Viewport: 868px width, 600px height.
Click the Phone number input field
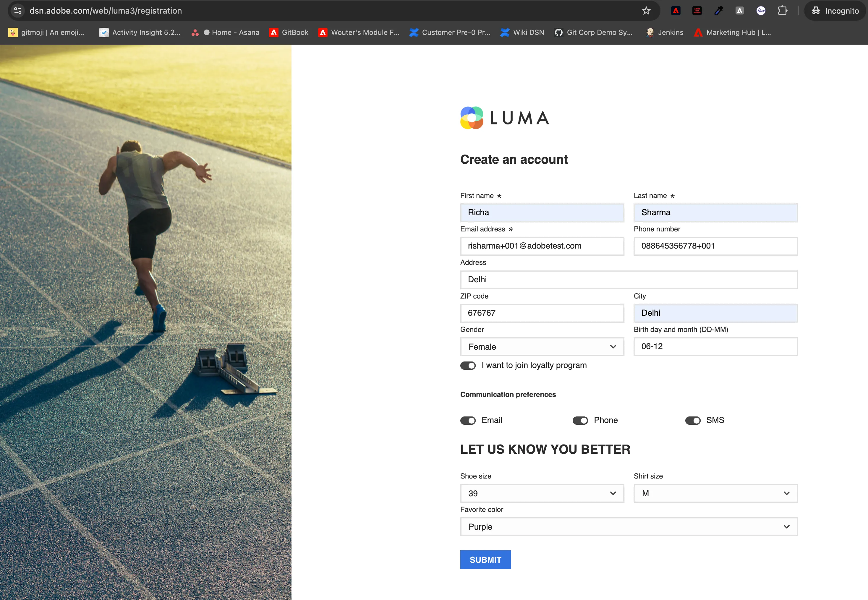click(715, 246)
